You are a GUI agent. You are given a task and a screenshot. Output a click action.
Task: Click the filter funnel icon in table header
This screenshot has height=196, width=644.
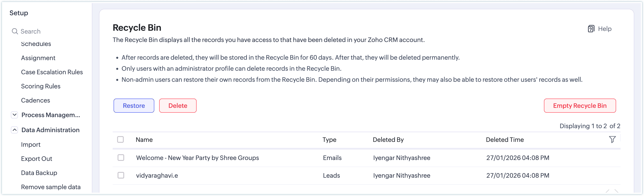click(x=612, y=139)
